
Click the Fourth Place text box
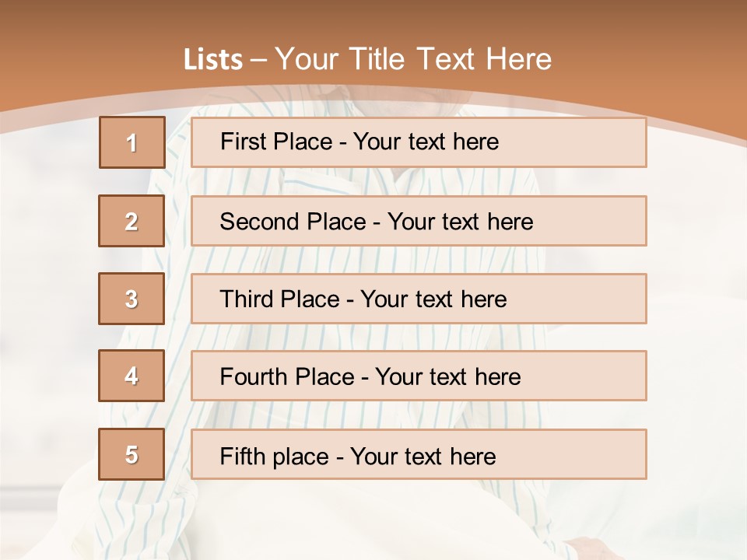(419, 376)
